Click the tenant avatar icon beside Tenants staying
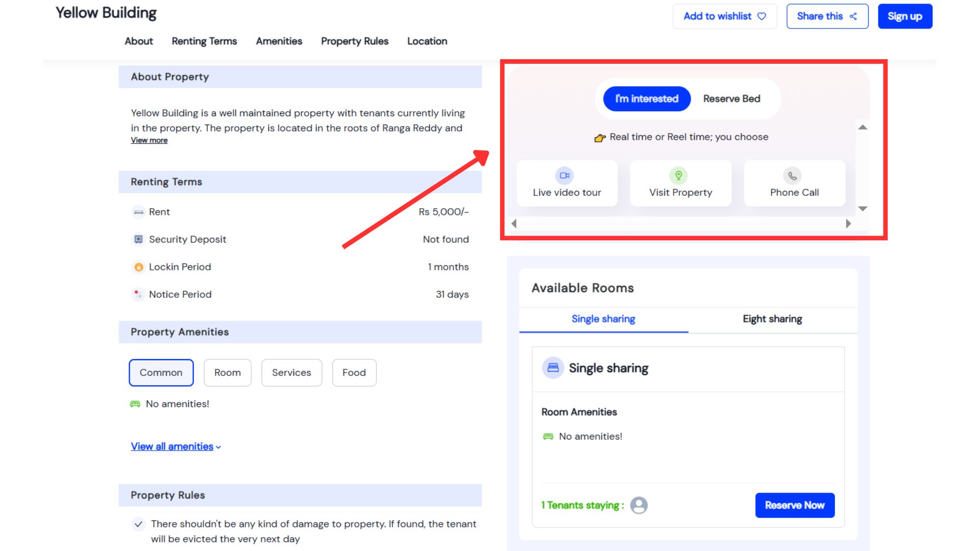 [x=639, y=505]
